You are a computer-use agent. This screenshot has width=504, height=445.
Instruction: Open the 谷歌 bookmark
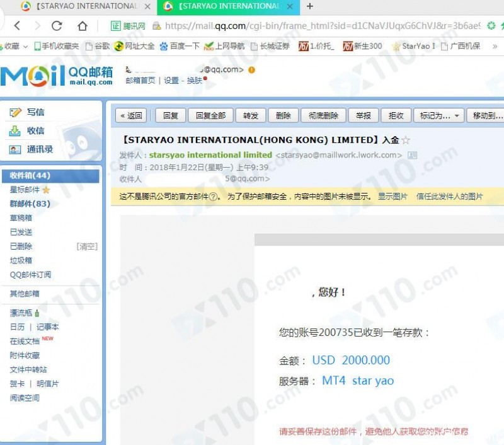pos(98,46)
